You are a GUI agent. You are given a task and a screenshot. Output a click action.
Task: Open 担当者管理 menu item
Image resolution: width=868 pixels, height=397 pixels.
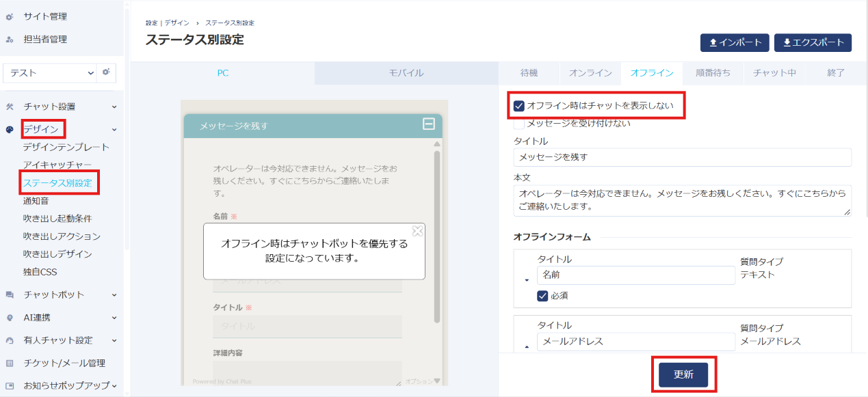coord(45,39)
